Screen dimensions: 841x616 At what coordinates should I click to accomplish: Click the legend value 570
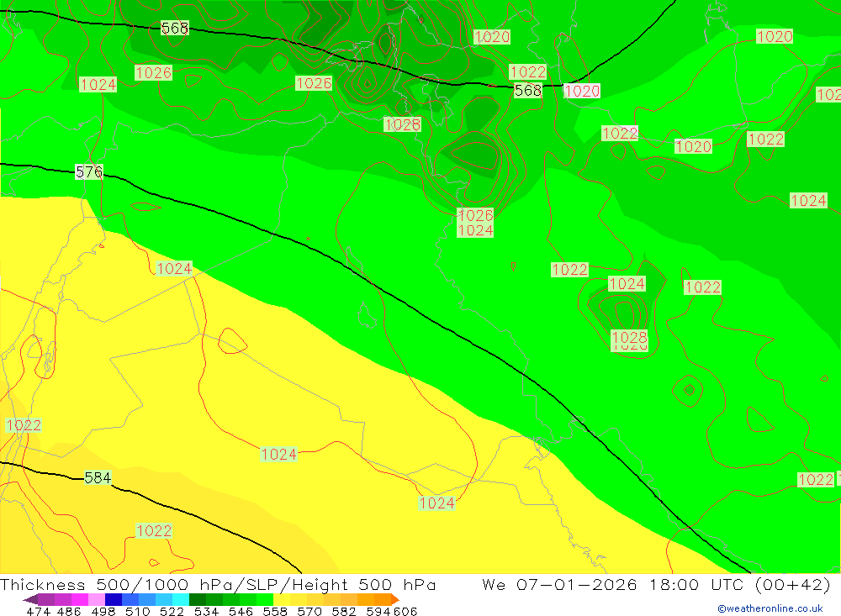pos(309,612)
